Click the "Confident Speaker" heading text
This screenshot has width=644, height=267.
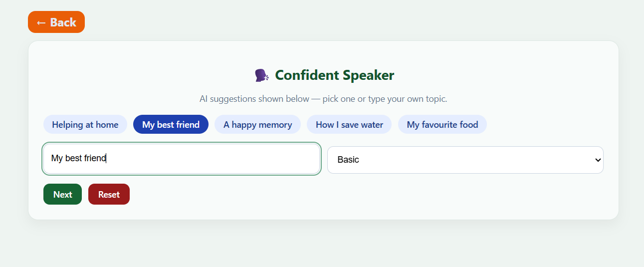(334, 75)
